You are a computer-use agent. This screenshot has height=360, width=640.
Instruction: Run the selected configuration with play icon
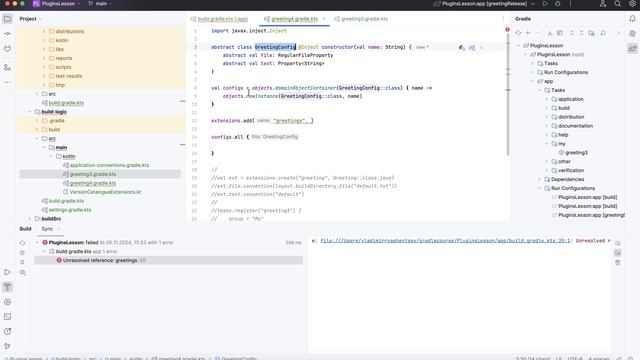coord(545,4)
